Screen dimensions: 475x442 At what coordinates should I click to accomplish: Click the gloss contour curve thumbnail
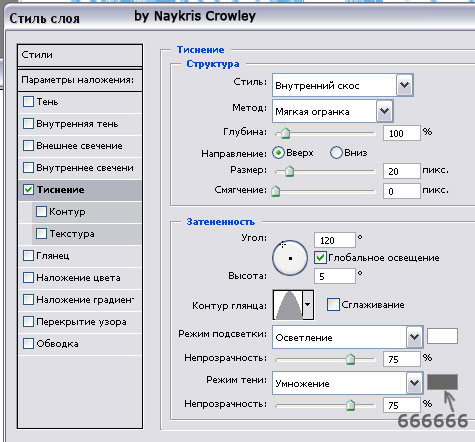[288, 305]
